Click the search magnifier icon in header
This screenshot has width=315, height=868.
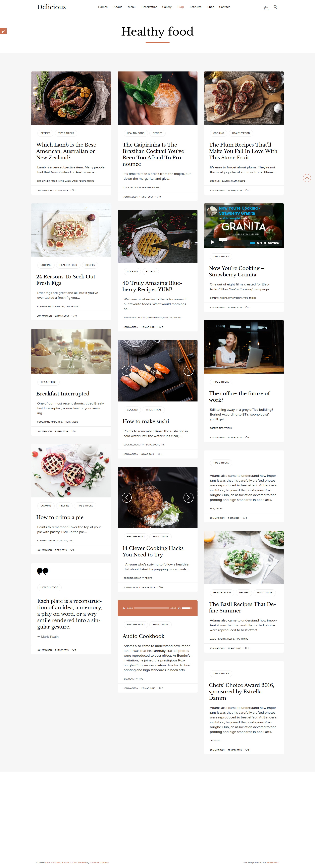tap(275, 7)
